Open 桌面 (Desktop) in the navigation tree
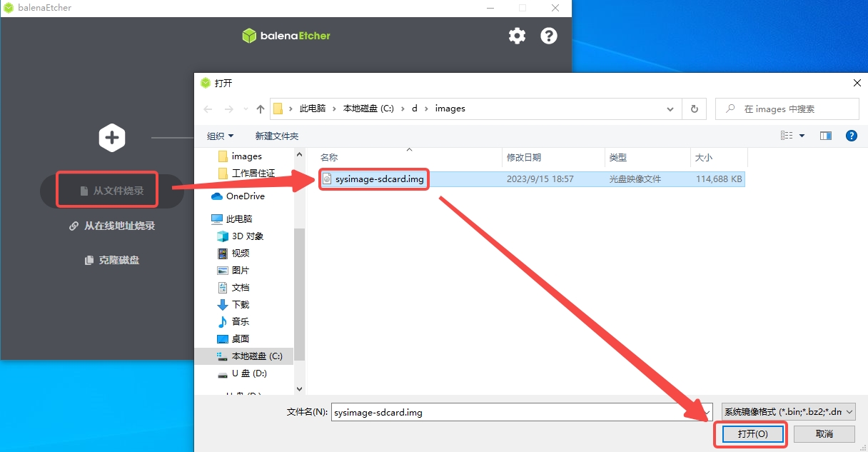The height and width of the screenshot is (452, 868). 233,339
